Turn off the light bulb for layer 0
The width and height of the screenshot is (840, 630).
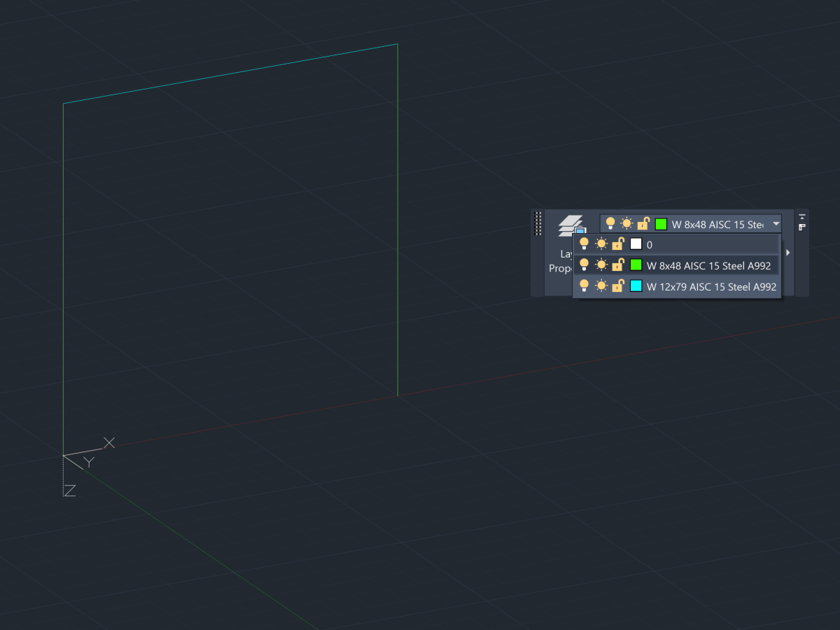(x=585, y=244)
